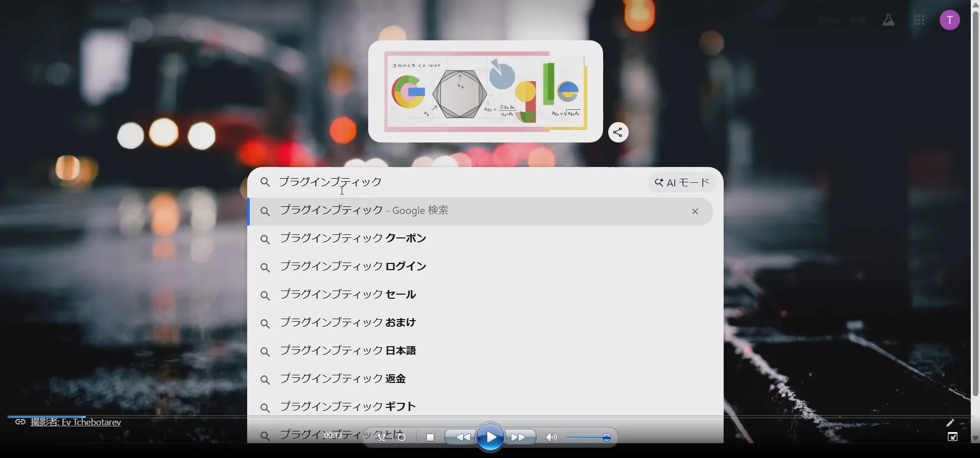Select suggestion プラグインブティック おまけ
Screen dimensions: 980x458
[x=481, y=323]
